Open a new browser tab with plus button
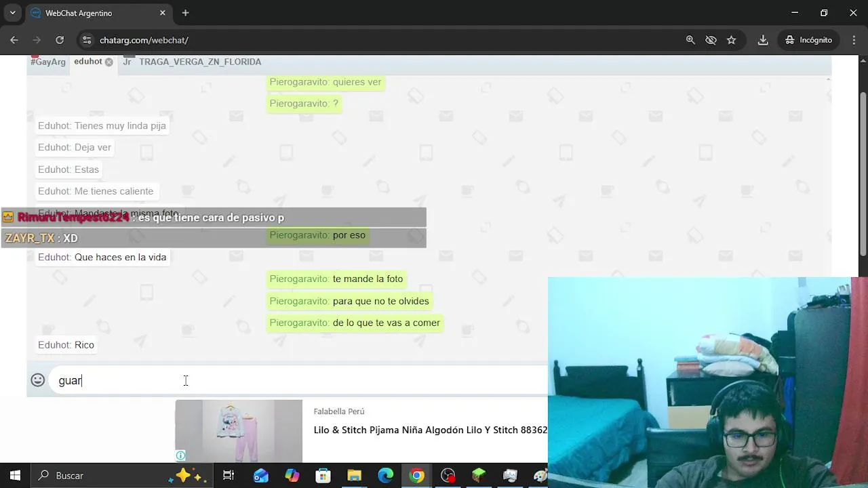 [185, 13]
